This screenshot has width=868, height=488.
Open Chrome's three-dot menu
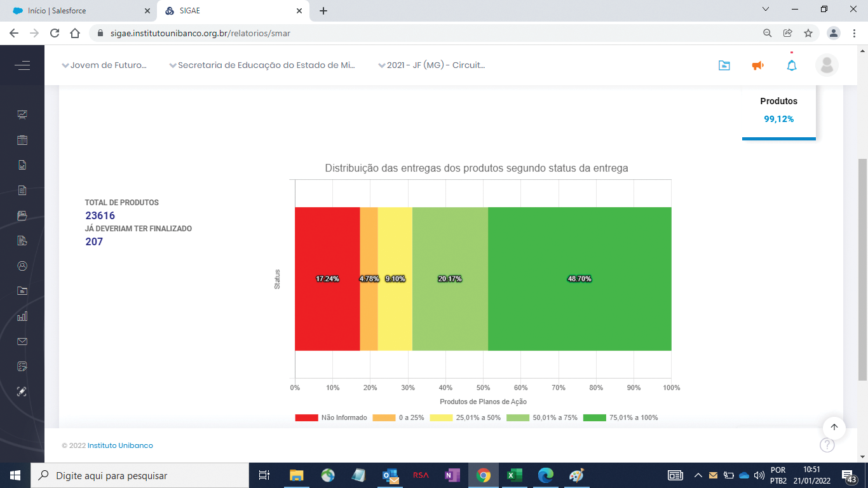point(855,33)
